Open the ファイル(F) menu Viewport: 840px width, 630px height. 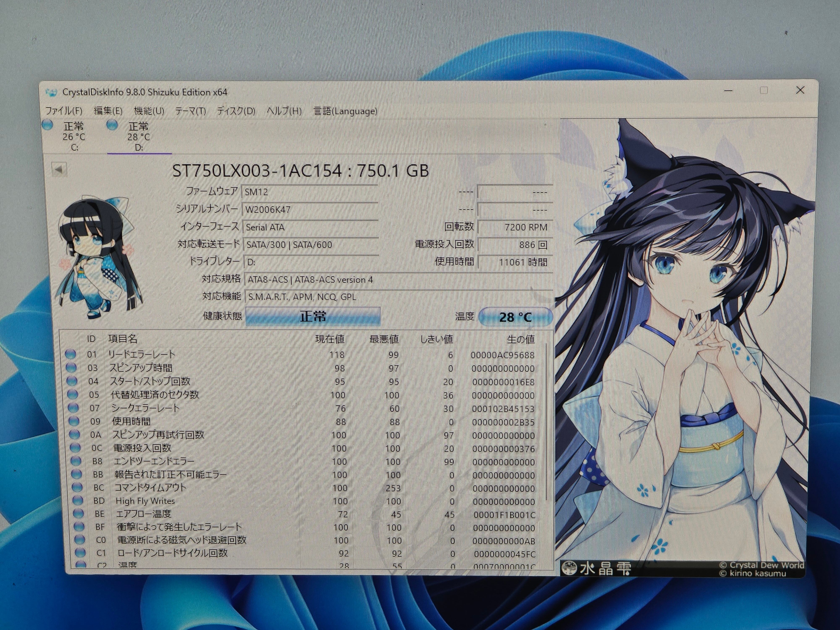pos(64,110)
